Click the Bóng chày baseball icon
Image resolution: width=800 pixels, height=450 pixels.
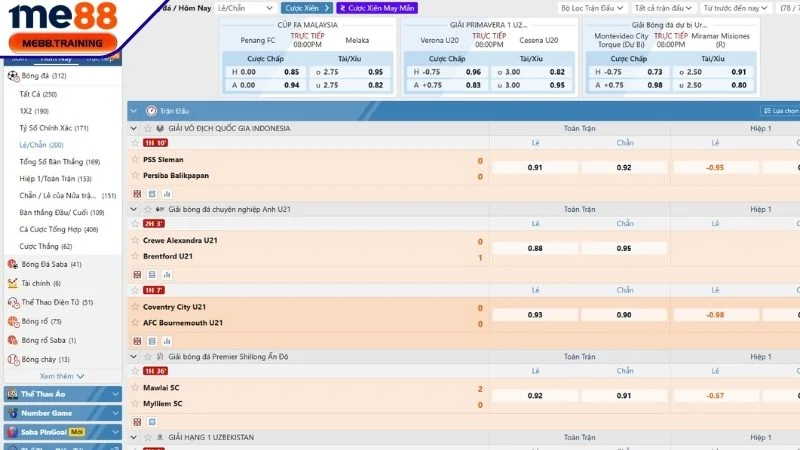(x=13, y=359)
